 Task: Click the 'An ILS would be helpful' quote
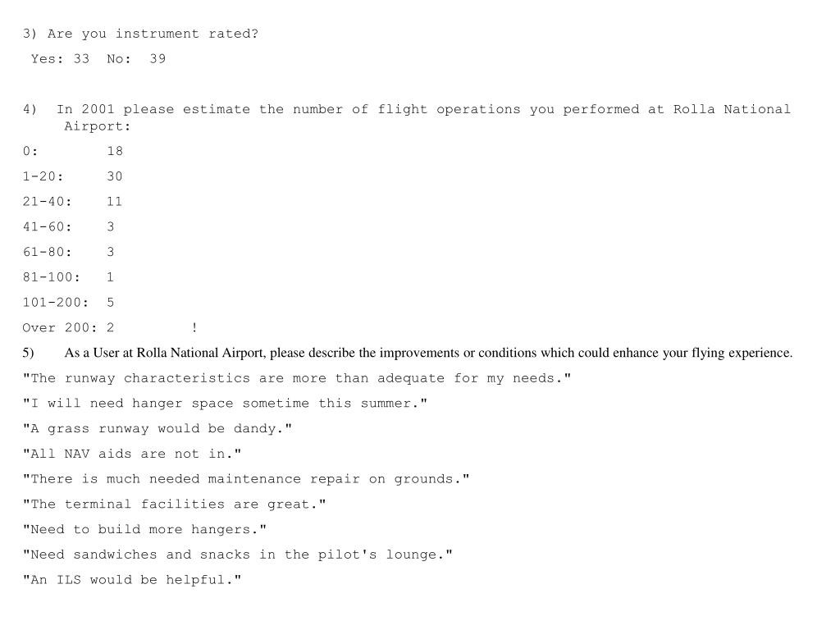coord(132,580)
